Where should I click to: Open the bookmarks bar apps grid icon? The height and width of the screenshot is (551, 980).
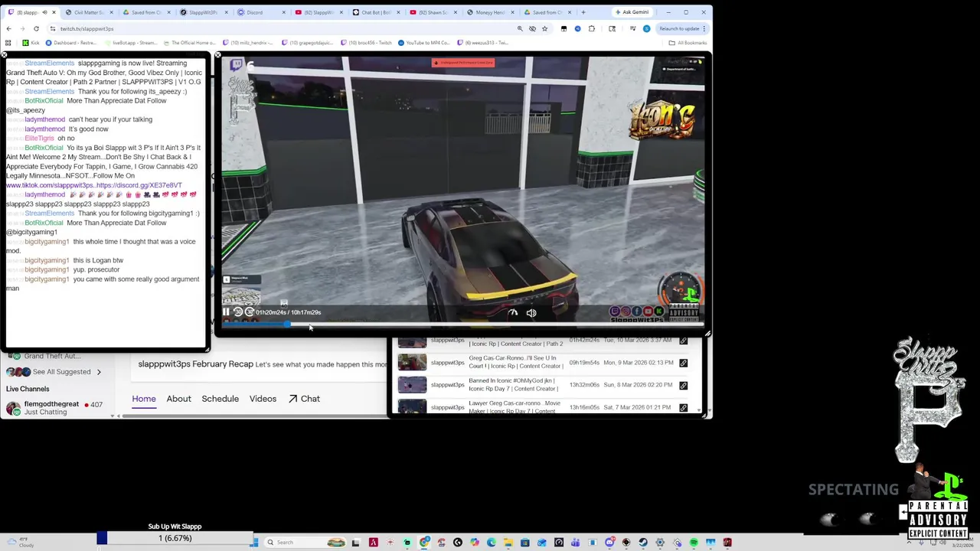tap(8, 43)
